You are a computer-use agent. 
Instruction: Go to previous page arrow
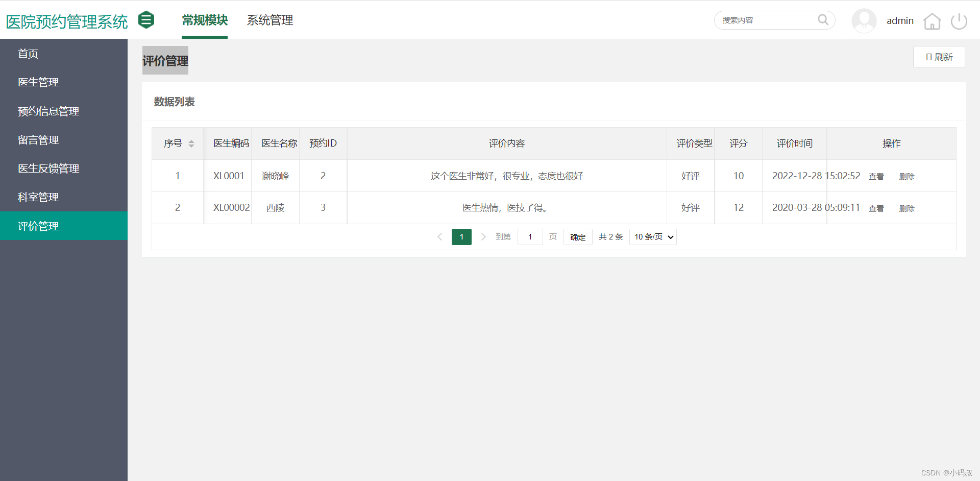point(440,237)
